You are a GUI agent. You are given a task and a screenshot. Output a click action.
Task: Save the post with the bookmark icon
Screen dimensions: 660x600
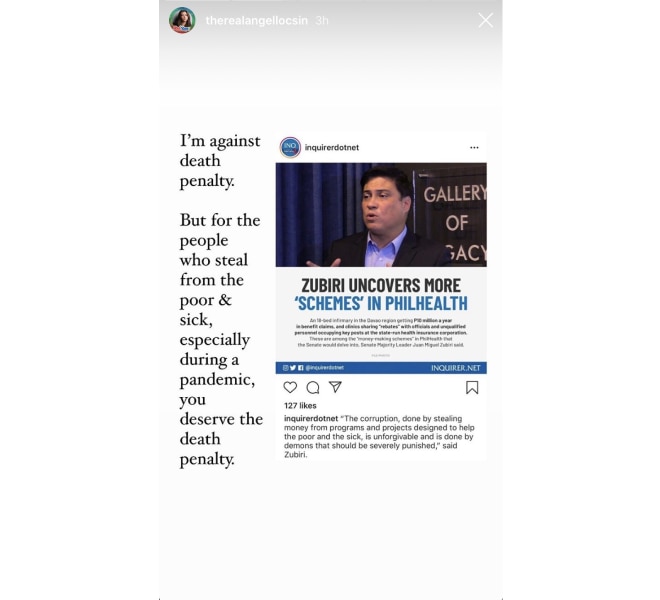click(x=472, y=387)
